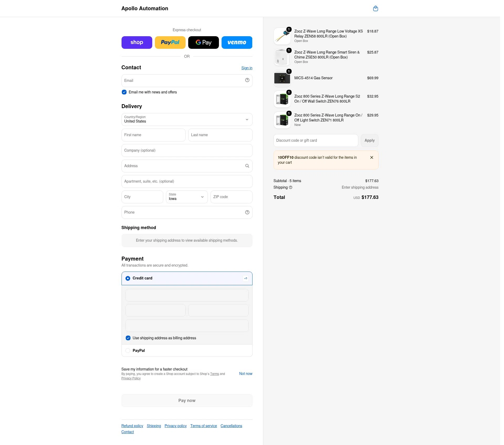Click the Address search magnifier icon
This screenshot has width=504, height=445.
click(247, 166)
